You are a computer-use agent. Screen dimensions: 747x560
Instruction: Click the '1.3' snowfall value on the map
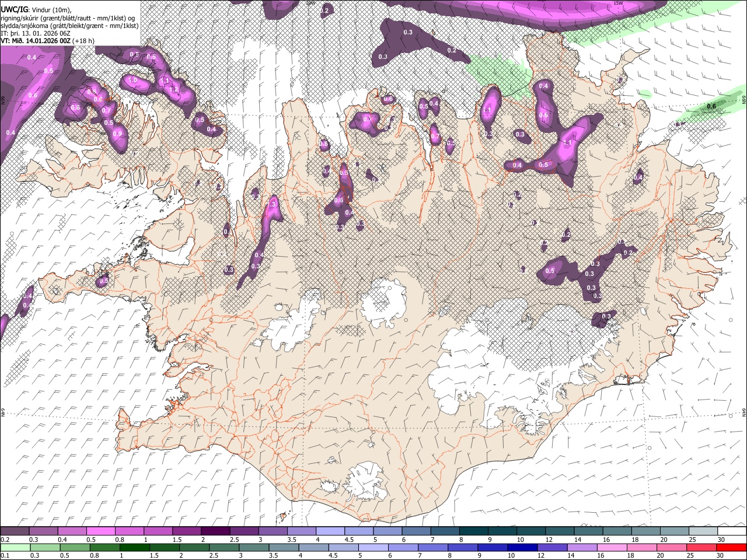coord(271,204)
